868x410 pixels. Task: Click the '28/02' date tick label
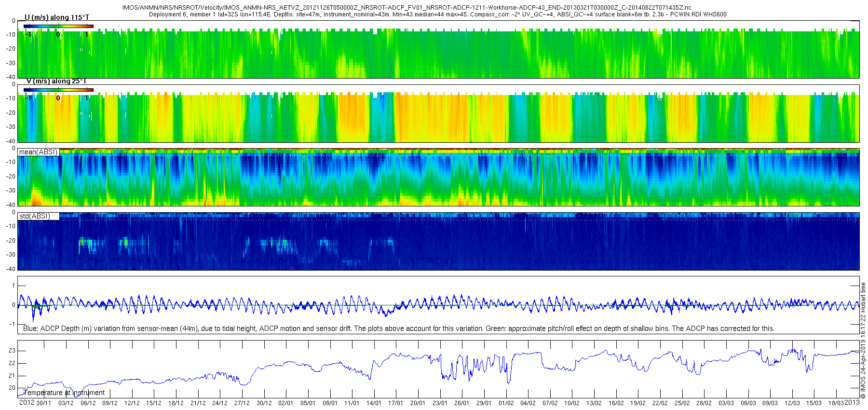coord(704,403)
